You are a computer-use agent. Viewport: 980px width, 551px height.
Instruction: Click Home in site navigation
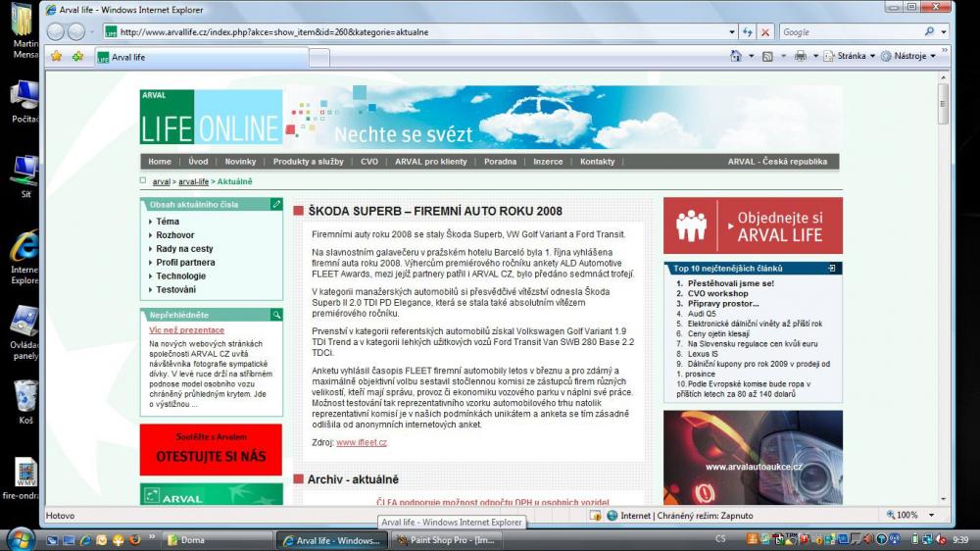160,162
